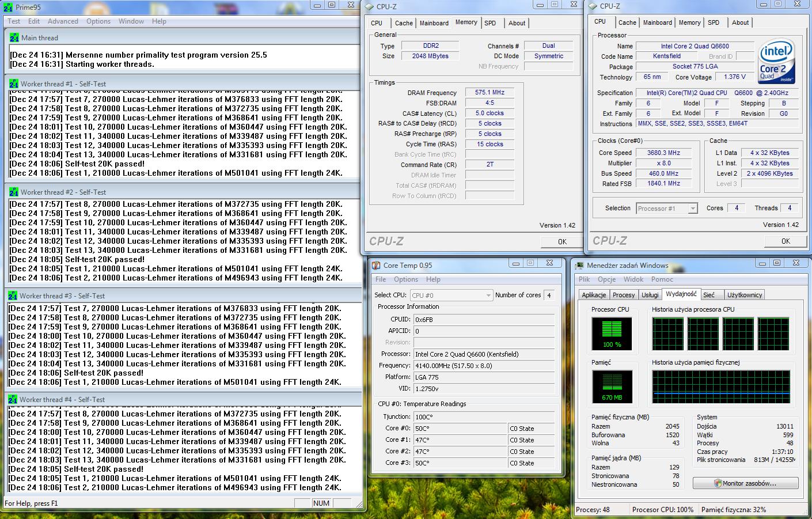Click OK in the CPU-Z Memory window

tap(562, 242)
